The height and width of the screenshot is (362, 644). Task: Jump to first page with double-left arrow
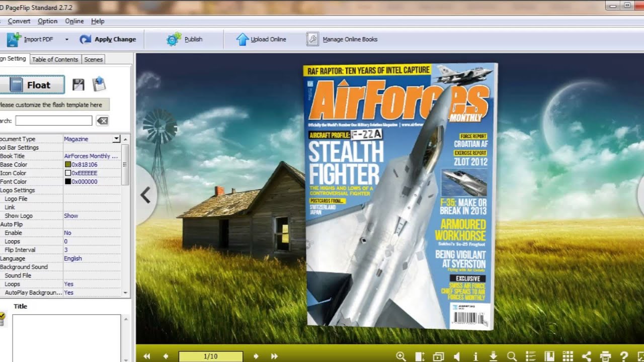point(147,356)
